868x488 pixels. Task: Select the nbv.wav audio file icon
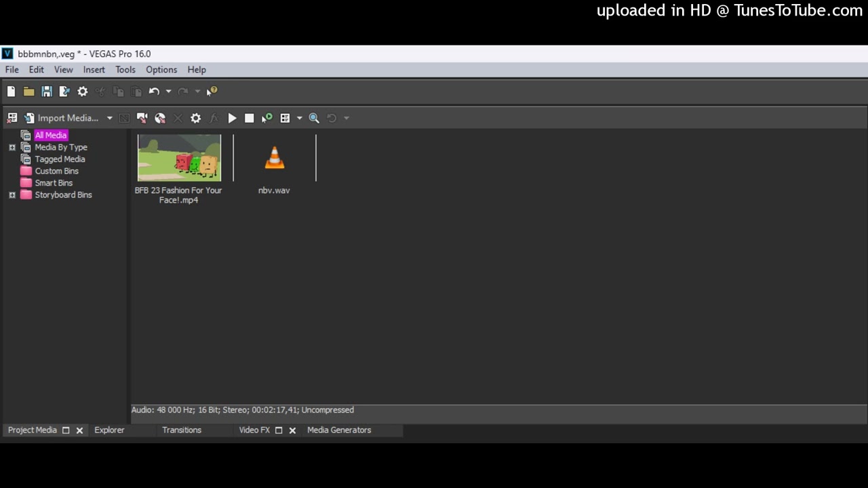pos(275,158)
